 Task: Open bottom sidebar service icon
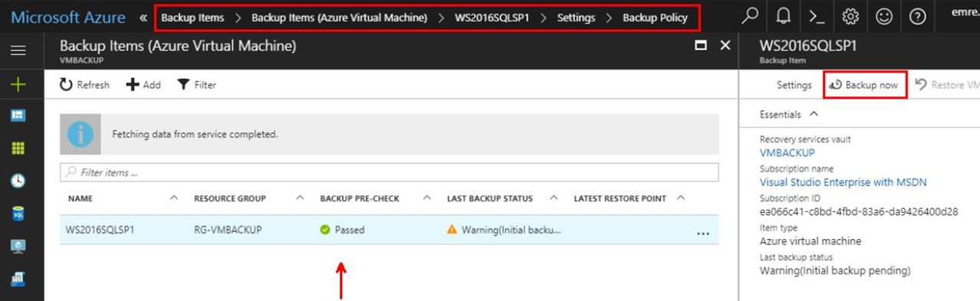coord(18,280)
